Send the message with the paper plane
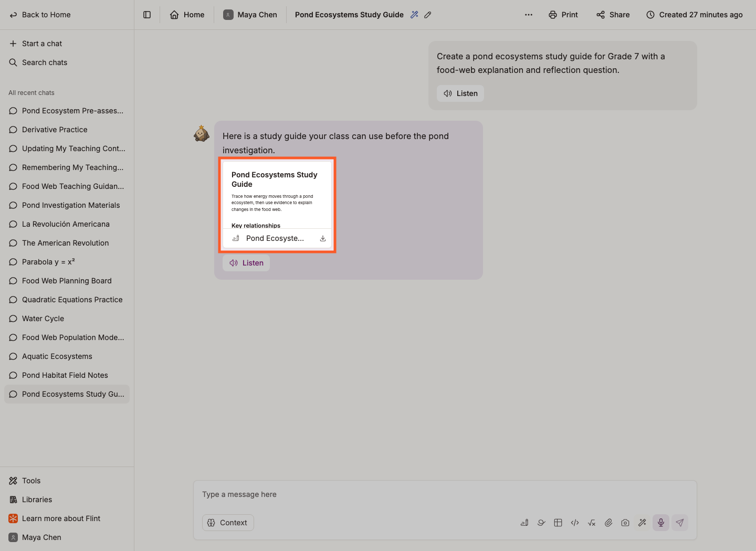756x551 pixels. 680,523
